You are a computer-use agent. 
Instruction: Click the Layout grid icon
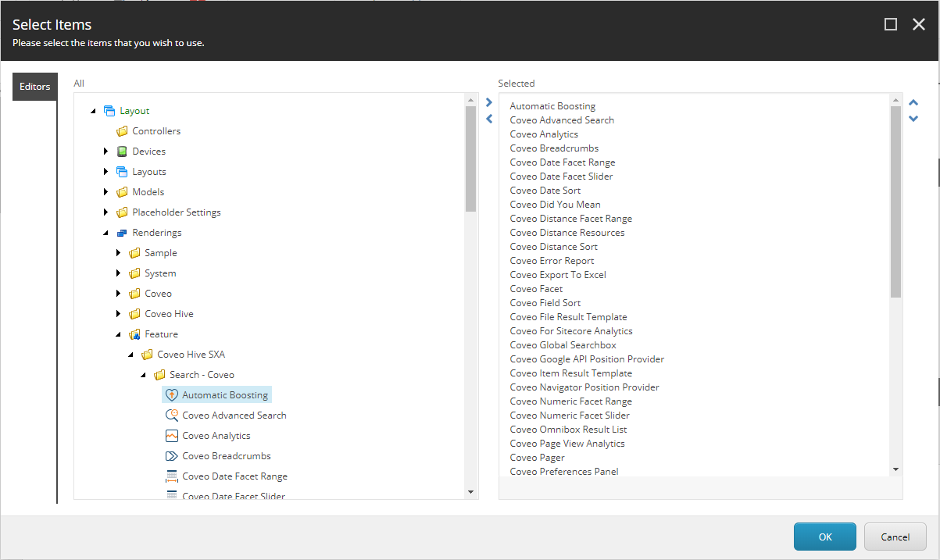coord(109,110)
